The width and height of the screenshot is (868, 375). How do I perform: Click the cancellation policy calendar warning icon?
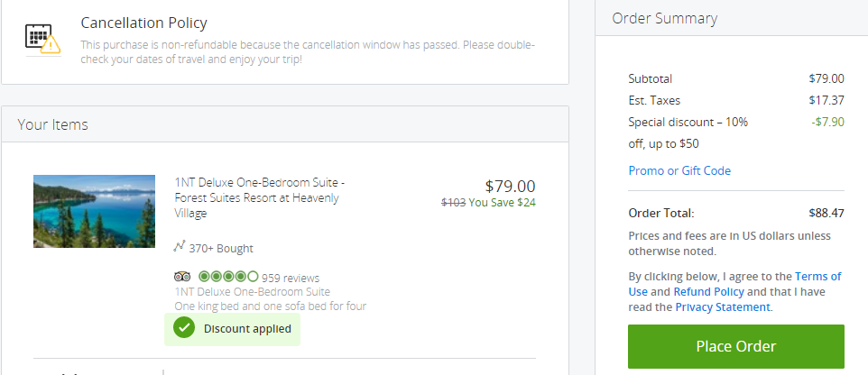pyautogui.click(x=43, y=40)
